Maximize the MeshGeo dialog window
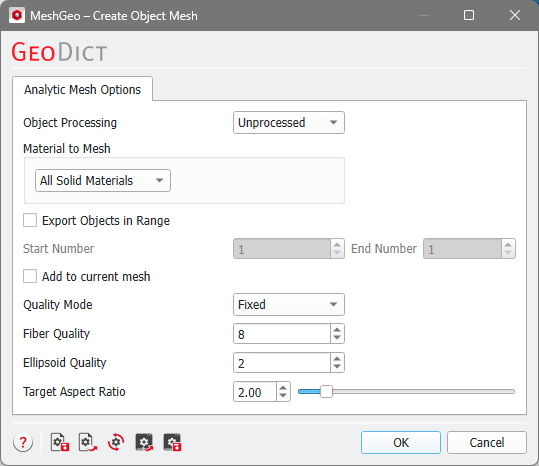539x466 pixels. [x=469, y=15]
